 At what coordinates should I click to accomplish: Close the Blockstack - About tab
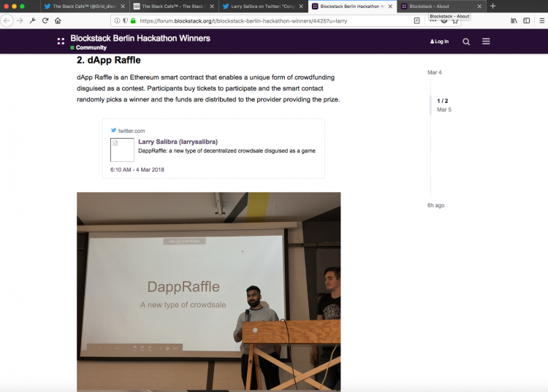tap(479, 7)
